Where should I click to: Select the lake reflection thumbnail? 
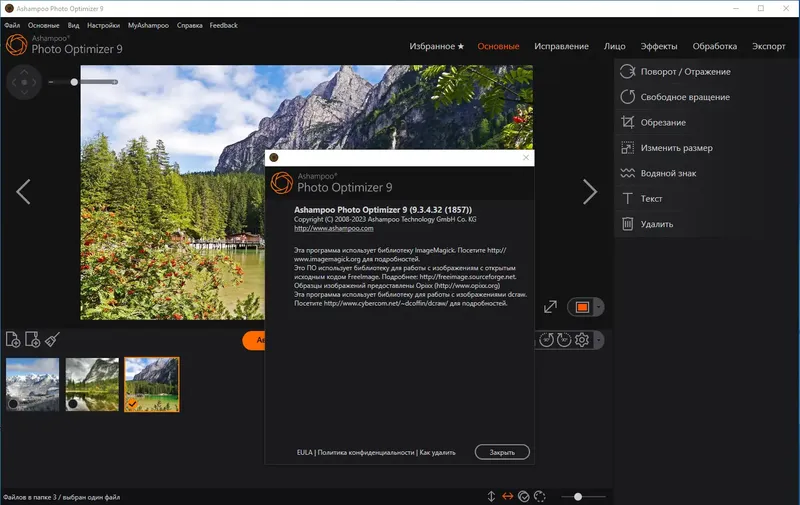[x=92, y=385]
